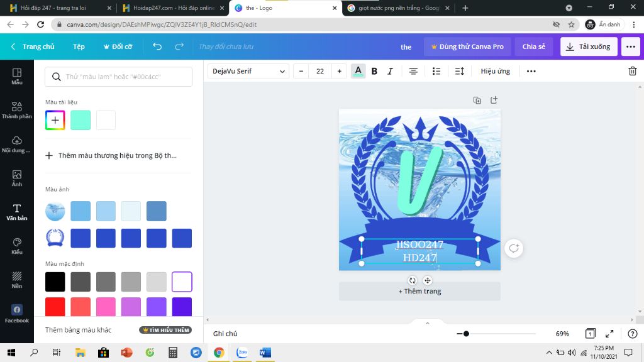The height and width of the screenshot is (362, 644).
Task: Click the Tìm hiểu thêm button
Action: tap(165, 330)
